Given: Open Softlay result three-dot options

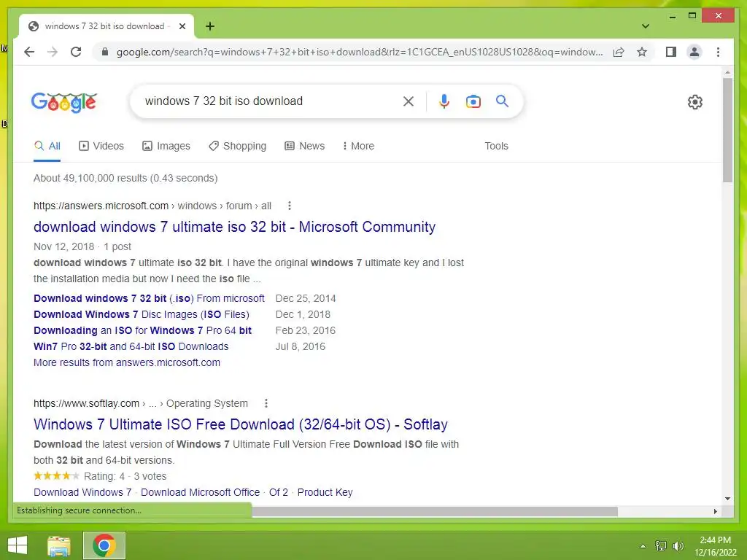Looking at the screenshot, I should (266, 403).
